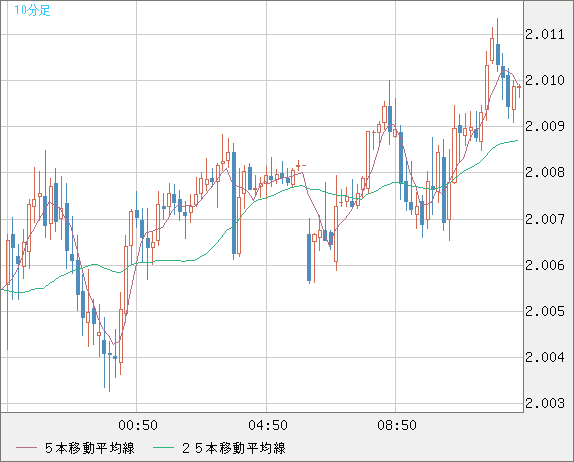Click the 00:50 time axis label
The width and height of the screenshot is (574, 462).
point(138,425)
